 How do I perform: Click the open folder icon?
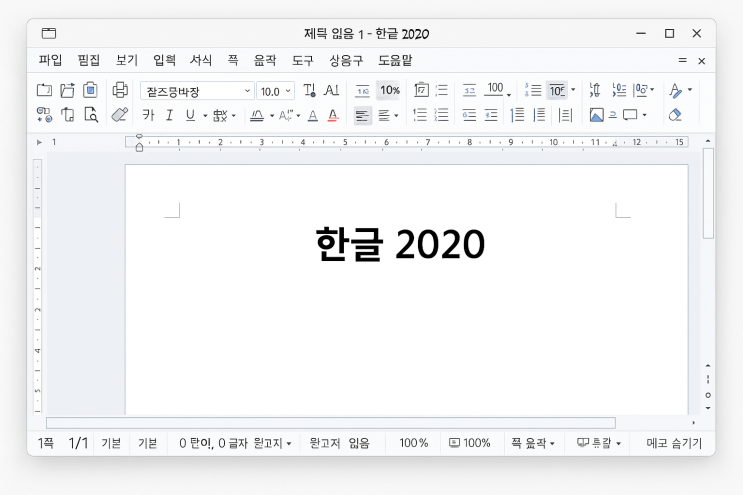(x=67, y=90)
